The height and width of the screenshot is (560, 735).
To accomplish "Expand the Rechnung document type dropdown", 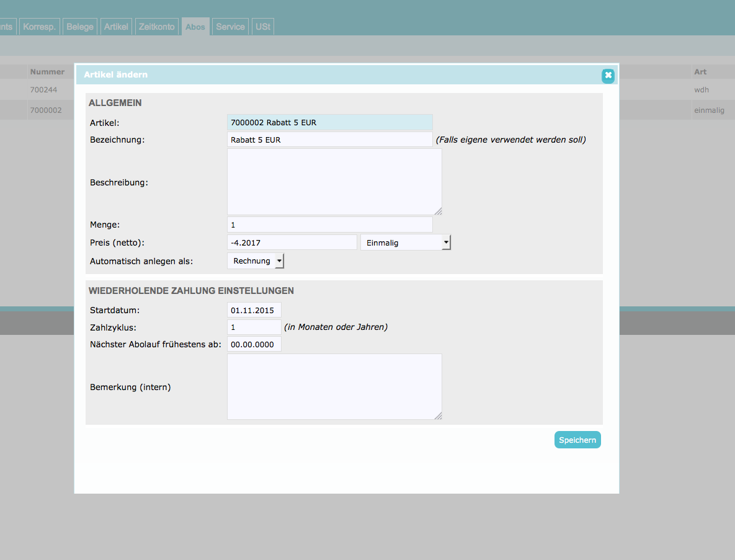I will coord(256,261).
